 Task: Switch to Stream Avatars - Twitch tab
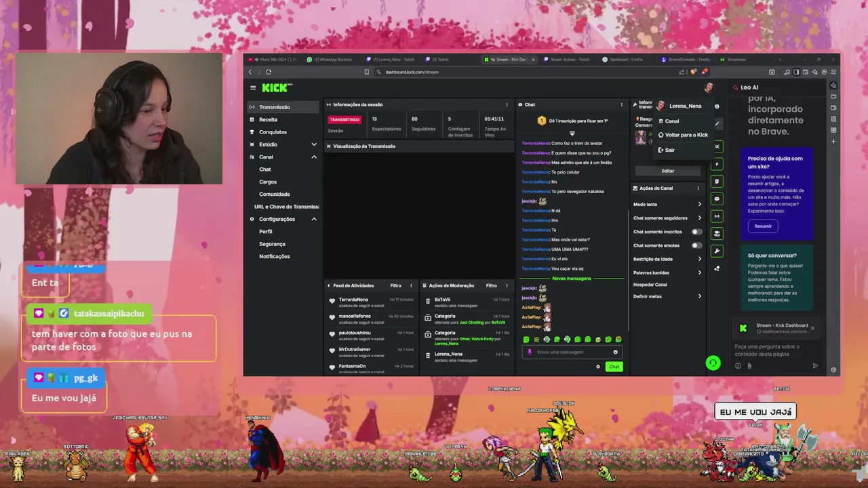point(566,60)
